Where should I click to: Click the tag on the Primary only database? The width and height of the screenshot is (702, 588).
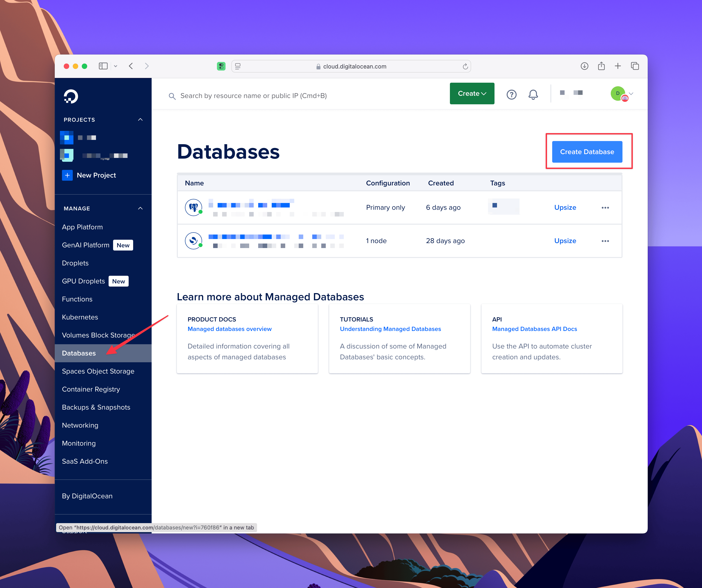[504, 207]
